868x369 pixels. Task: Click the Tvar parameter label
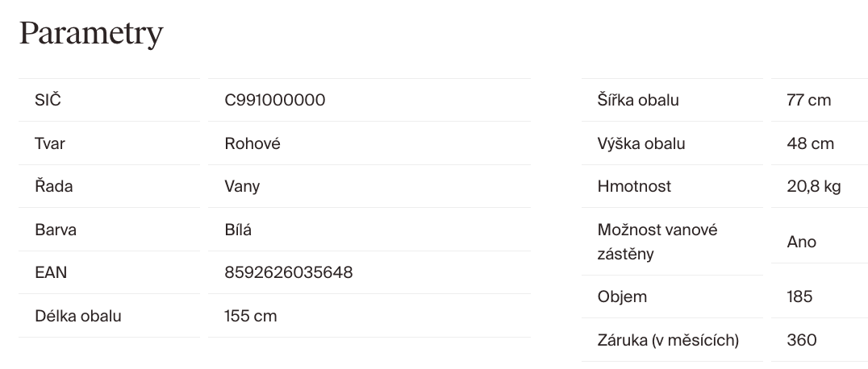[x=50, y=143]
